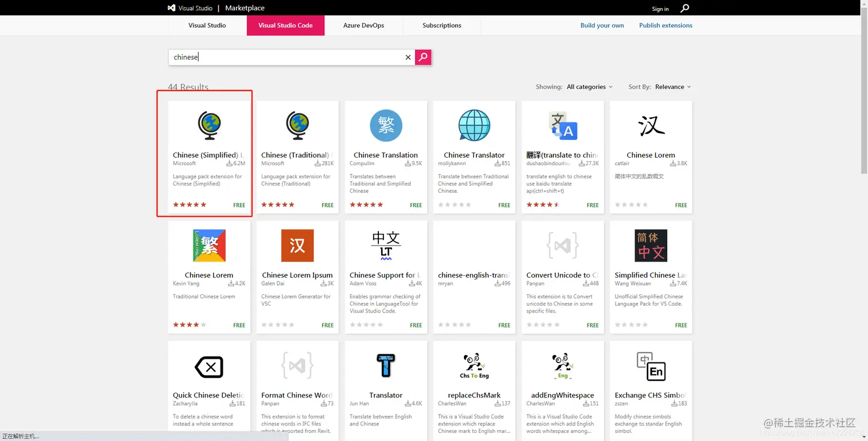Open Translator blue T icon
This screenshot has height=441, width=868.
(386, 366)
